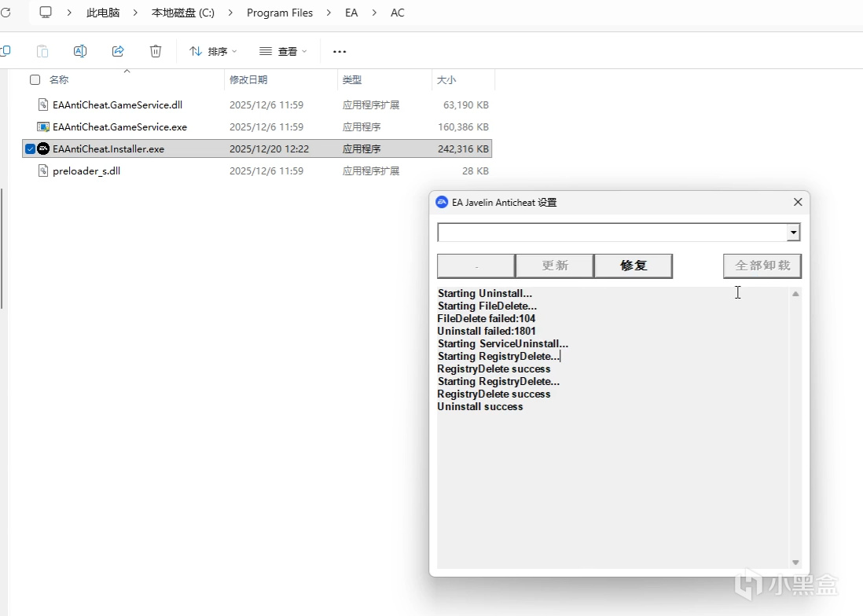
Task: Navigate to Program Files breadcrumb
Action: pyautogui.click(x=280, y=12)
